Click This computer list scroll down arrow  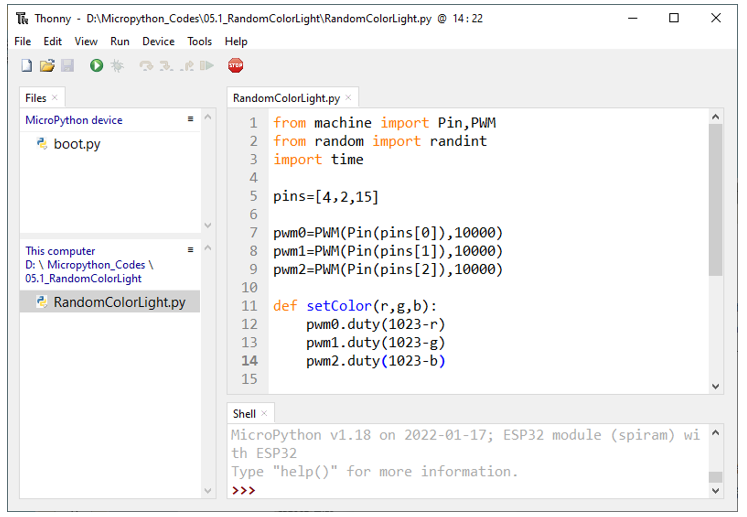208,490
